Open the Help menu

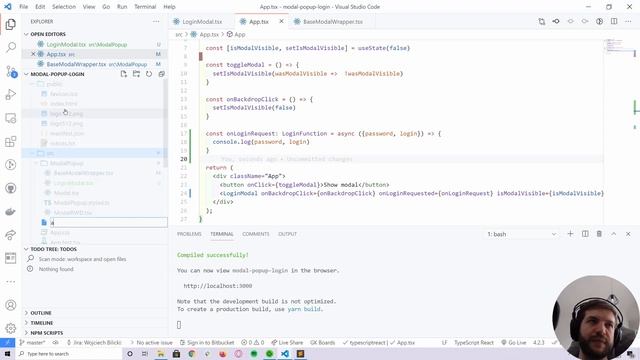pyautogui.click(x=169, y=7)
